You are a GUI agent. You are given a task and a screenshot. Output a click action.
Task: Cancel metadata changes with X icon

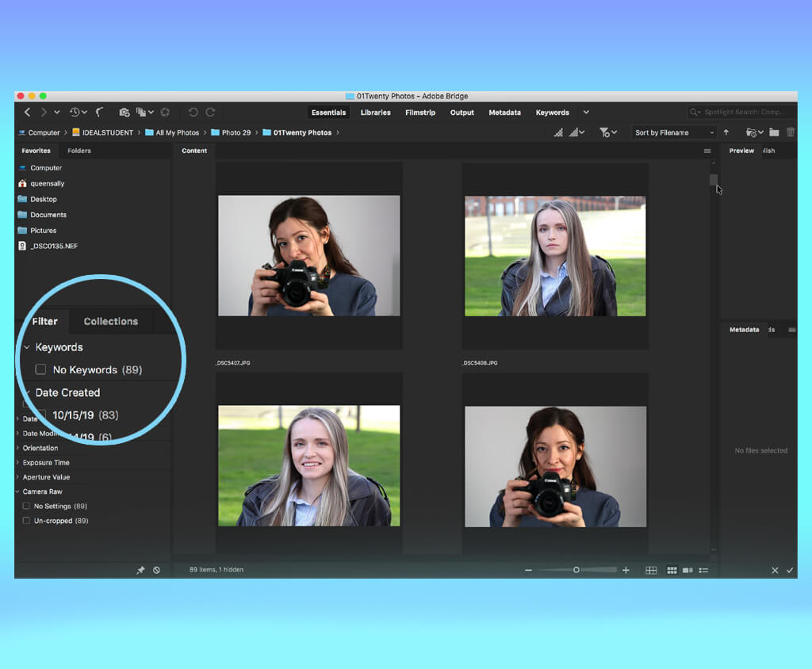[775, 570]
